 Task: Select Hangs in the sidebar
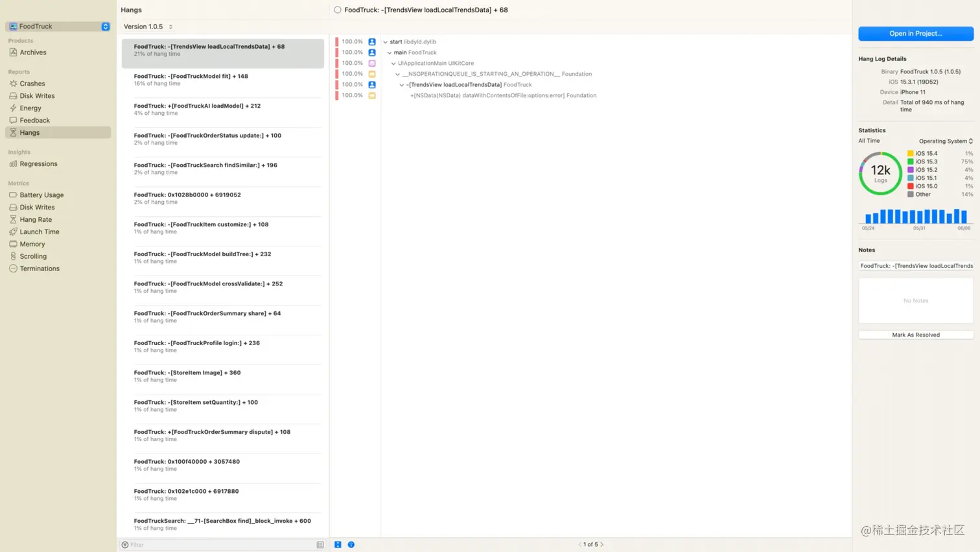tap(58, 132)
